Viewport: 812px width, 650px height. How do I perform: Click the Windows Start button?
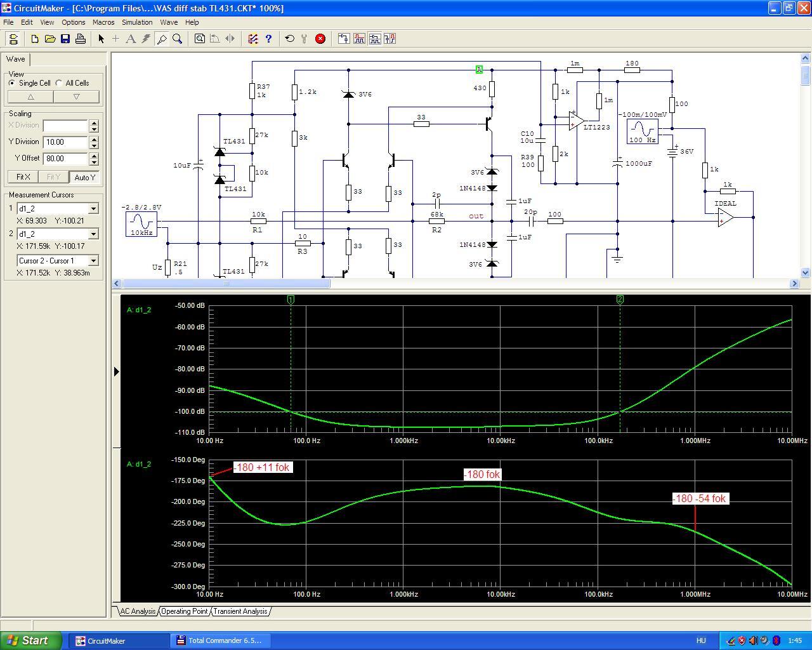tap(31, 640)
